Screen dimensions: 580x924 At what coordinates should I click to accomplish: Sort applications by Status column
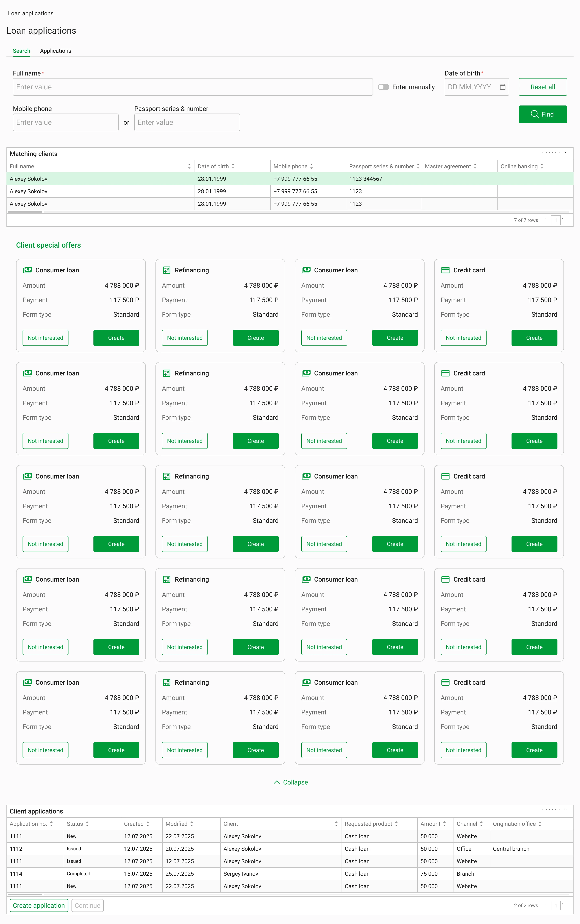87,824
